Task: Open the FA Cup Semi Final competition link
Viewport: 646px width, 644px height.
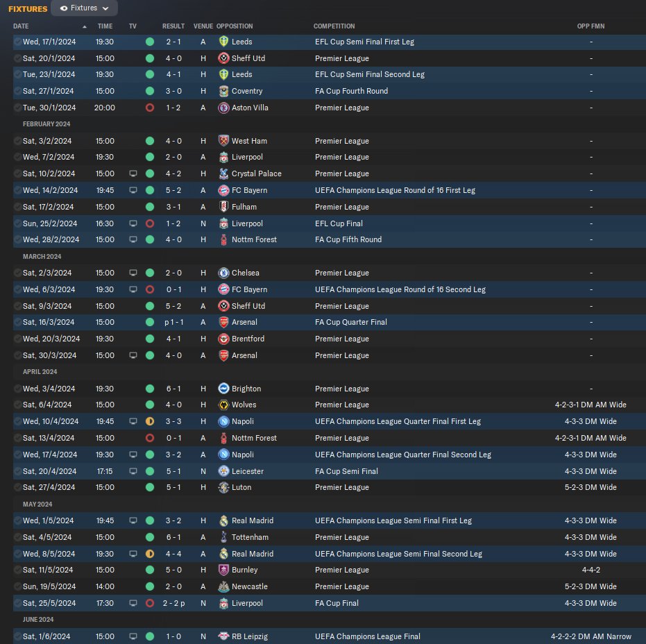Action: tap(346, 471)
